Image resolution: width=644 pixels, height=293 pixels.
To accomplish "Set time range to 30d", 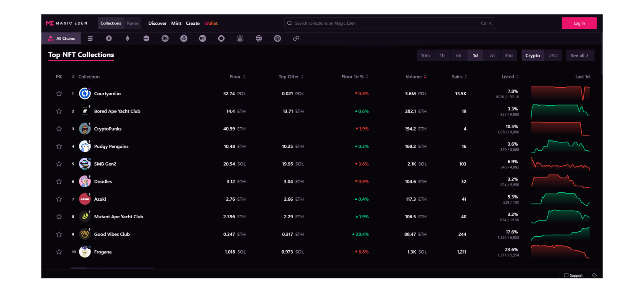I will point(509,55).
